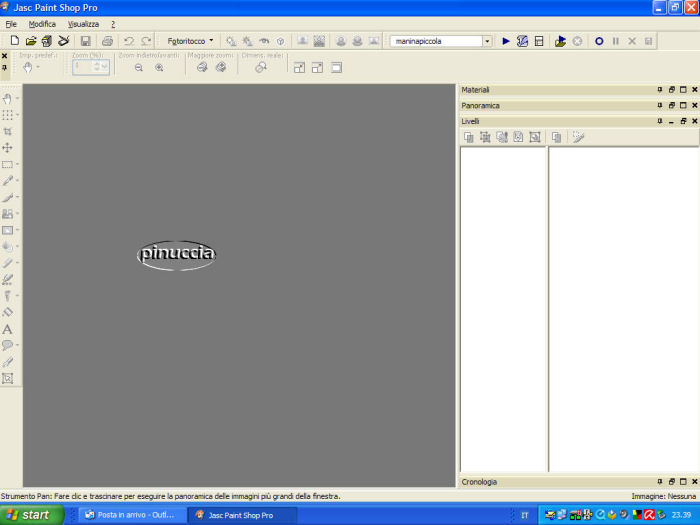Screen dimensions: 700x525
Task: Select the Text tool
Action: 7,329
